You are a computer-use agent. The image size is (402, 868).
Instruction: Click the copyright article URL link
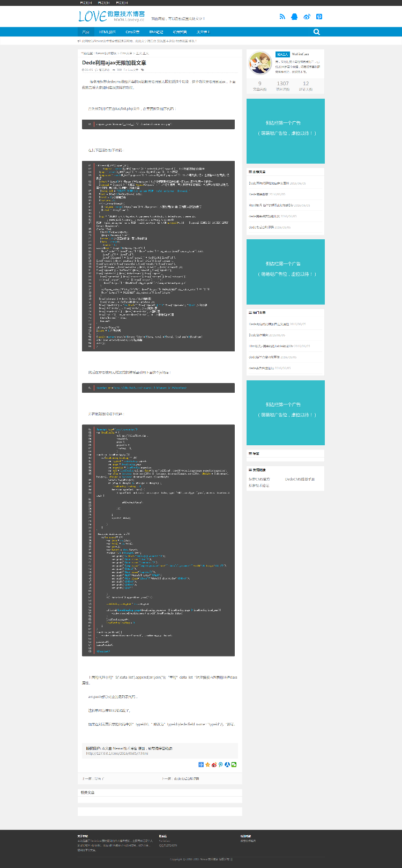pyautogui.click(x=117, y=753)
